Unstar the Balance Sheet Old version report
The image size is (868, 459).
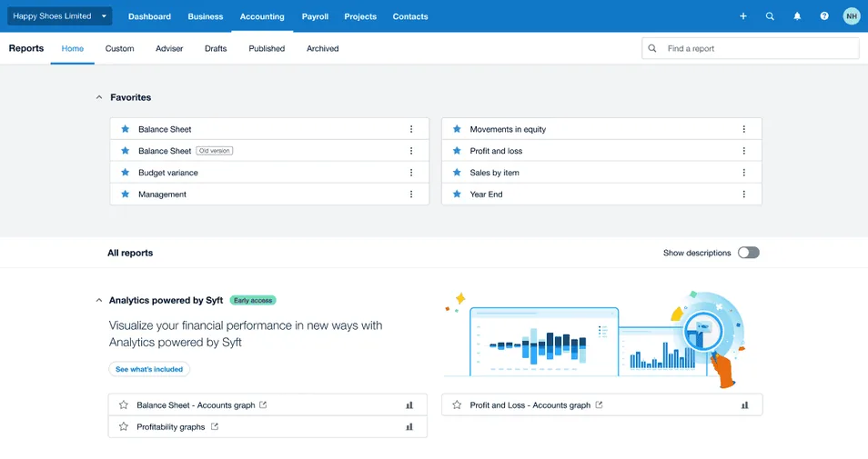126,150
